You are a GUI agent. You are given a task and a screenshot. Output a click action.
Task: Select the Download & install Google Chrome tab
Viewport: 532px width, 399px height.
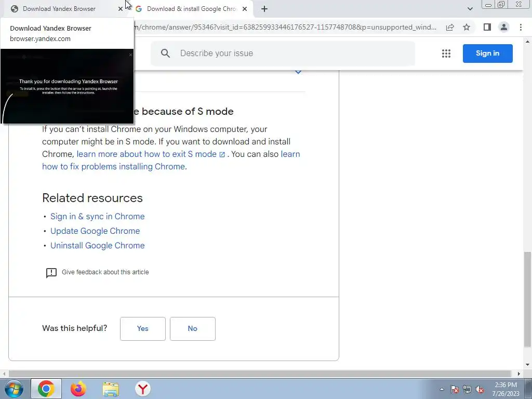point(191,9)
